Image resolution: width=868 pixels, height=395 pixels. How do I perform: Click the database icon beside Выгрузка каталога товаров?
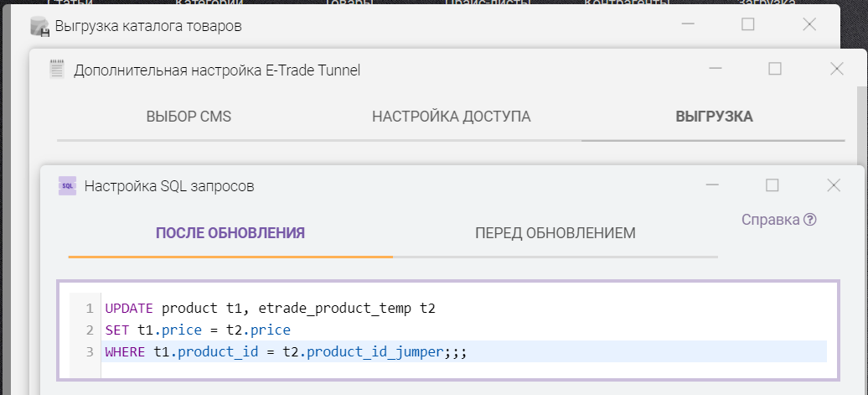point(39,26)
